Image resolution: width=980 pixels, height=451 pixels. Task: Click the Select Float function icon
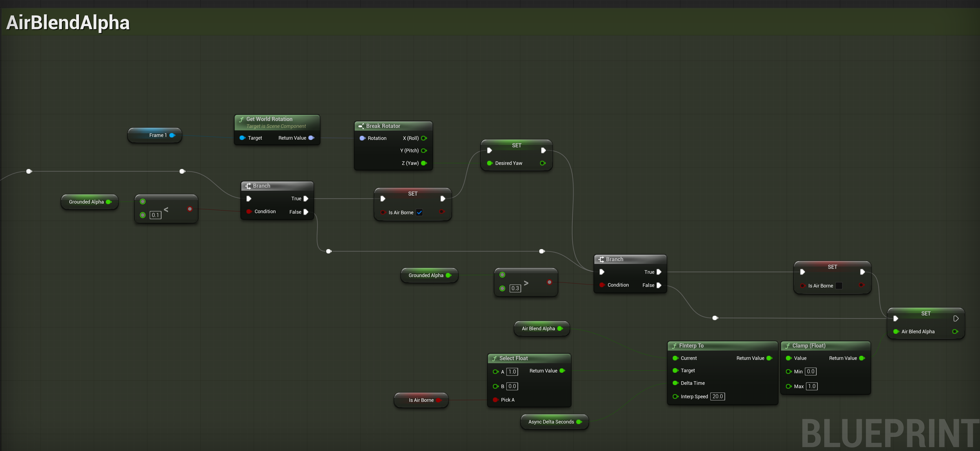pyautogui.click(x=495, y=358)
